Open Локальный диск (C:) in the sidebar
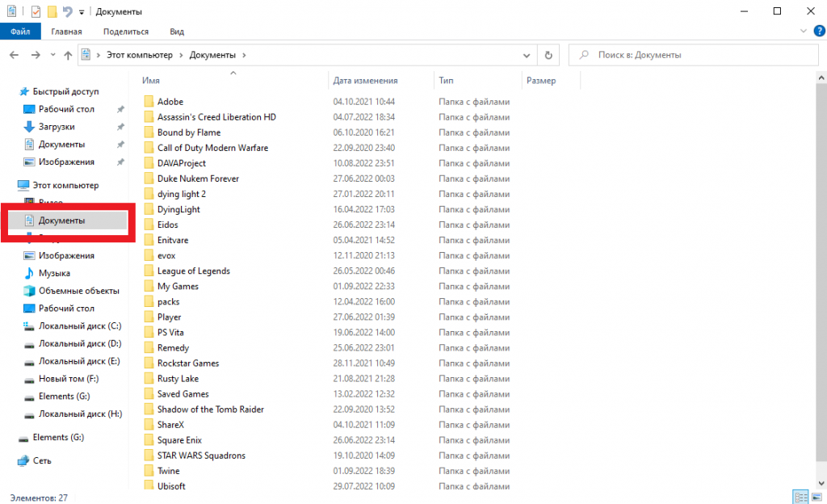 point(79,326)
